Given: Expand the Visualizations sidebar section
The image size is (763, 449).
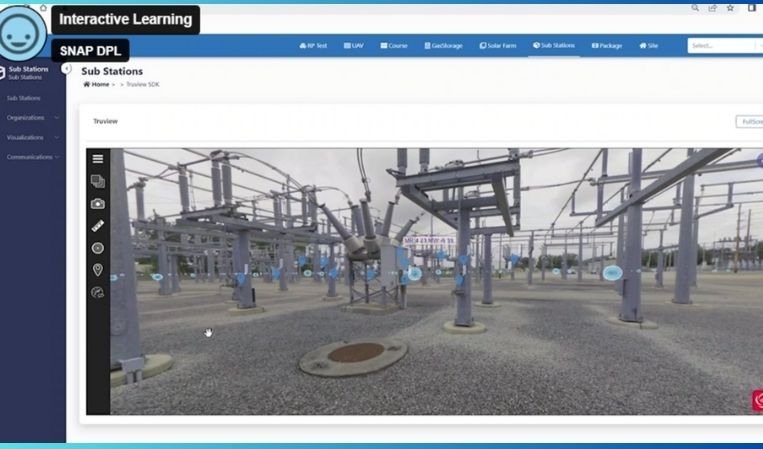Looking at the screenshot, I should coord(30,137).
